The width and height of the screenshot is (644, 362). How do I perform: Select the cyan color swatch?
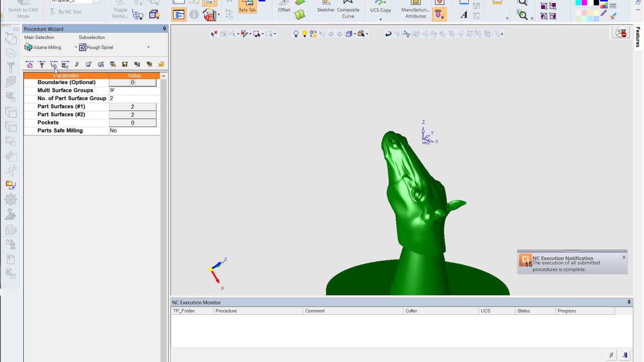point(578,3)
